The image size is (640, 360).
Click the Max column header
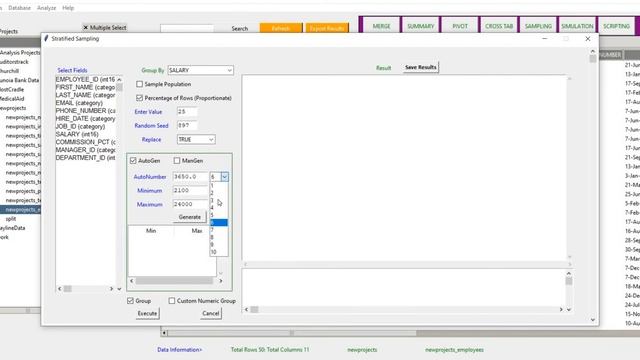point(197,231)
